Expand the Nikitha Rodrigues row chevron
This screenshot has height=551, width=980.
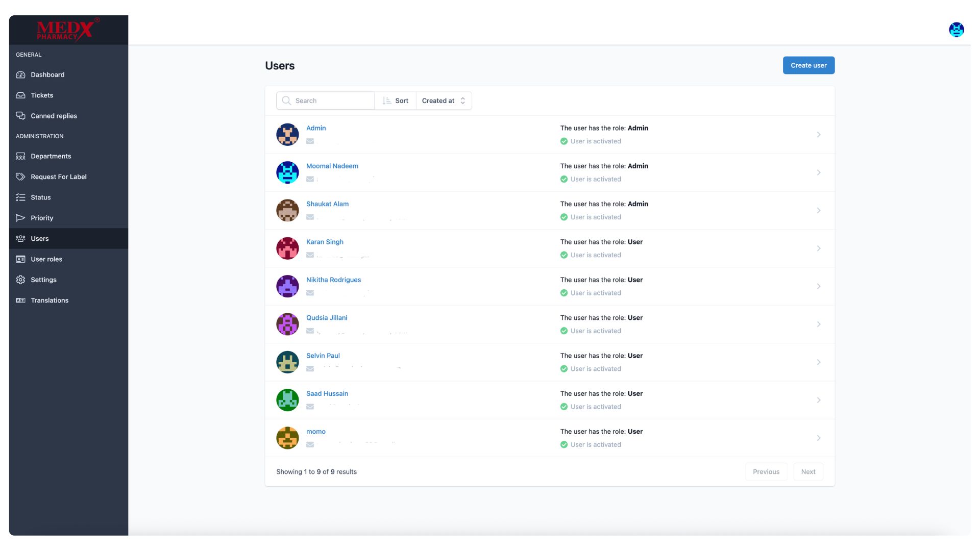(x=818, y=286)
